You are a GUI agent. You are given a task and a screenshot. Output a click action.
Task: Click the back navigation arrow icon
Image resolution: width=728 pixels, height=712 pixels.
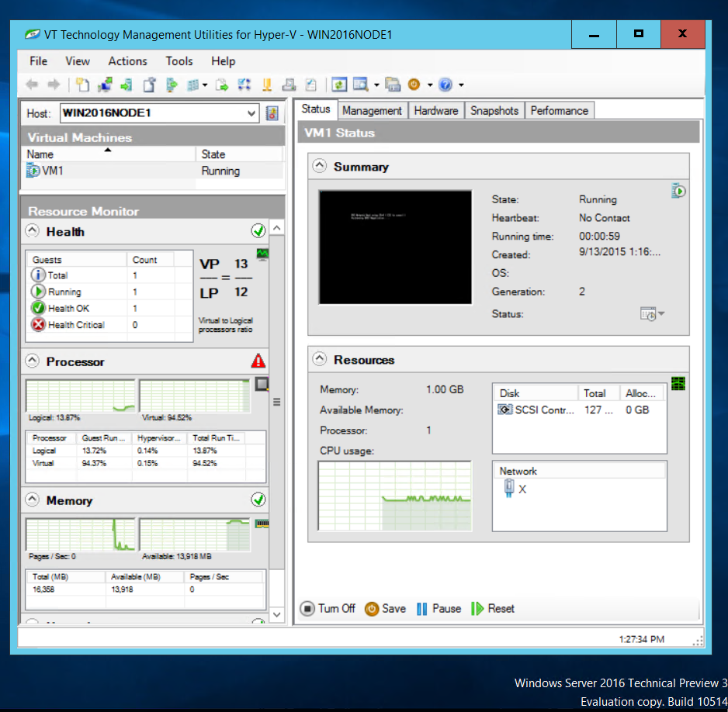[x=31, y=85]
